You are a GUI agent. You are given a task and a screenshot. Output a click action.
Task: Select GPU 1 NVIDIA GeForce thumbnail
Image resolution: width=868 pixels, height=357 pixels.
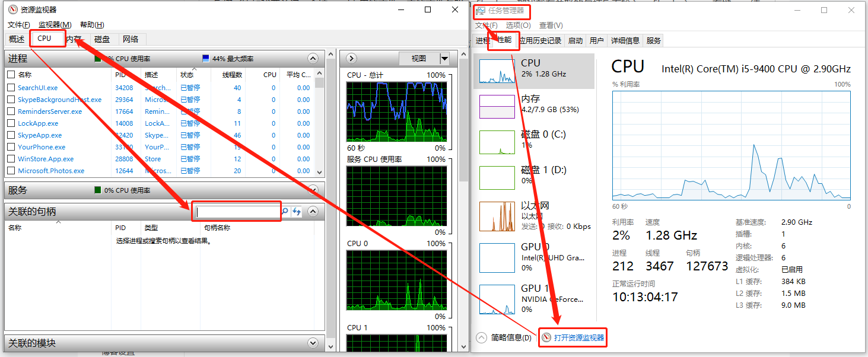497,299
